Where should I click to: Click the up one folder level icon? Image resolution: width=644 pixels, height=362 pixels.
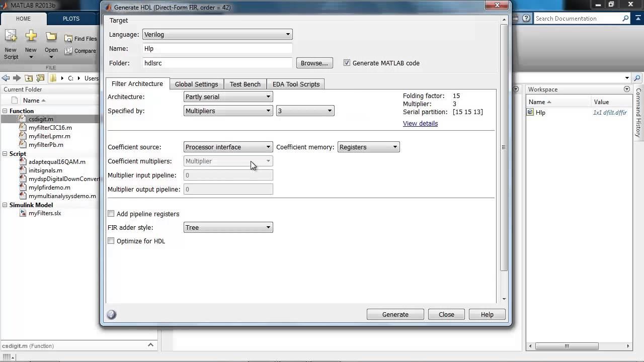tap(29, 78)
